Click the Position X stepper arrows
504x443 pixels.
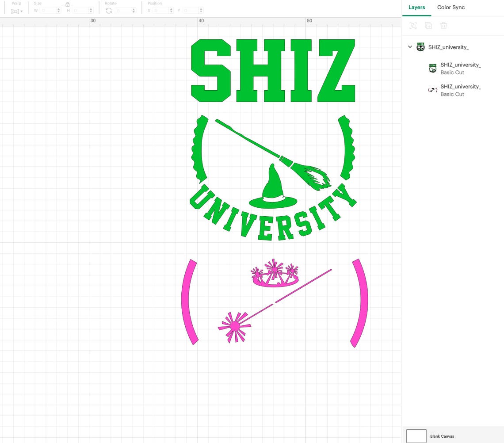171,11
